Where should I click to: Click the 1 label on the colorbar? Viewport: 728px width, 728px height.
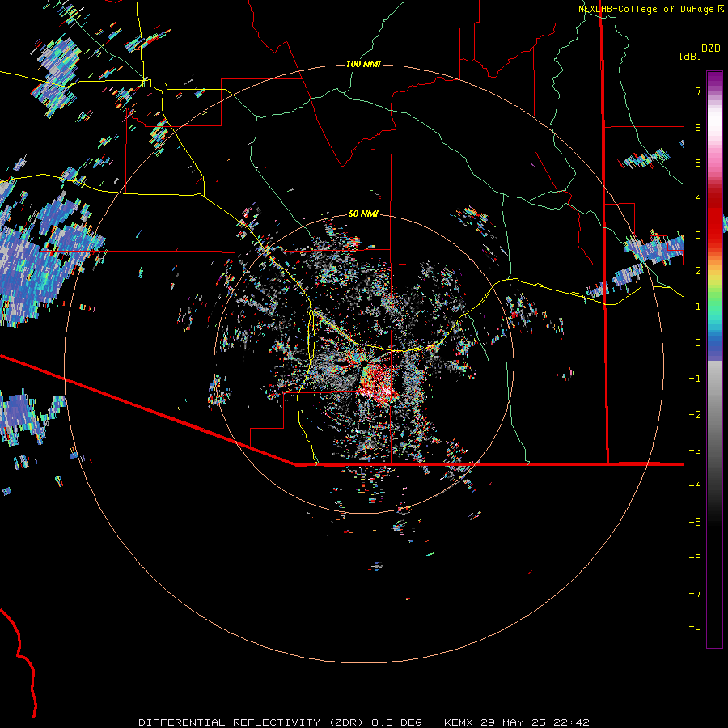pos(698,307)
